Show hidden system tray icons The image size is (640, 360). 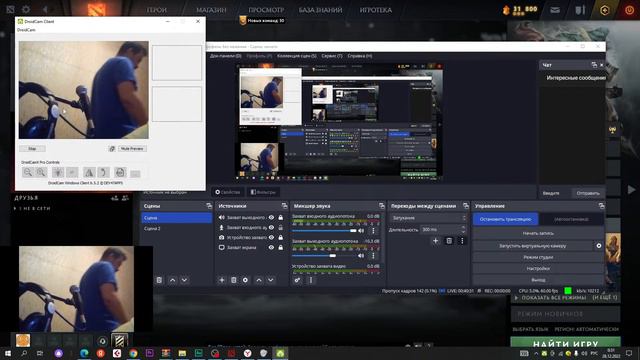(x=536, y=353)
